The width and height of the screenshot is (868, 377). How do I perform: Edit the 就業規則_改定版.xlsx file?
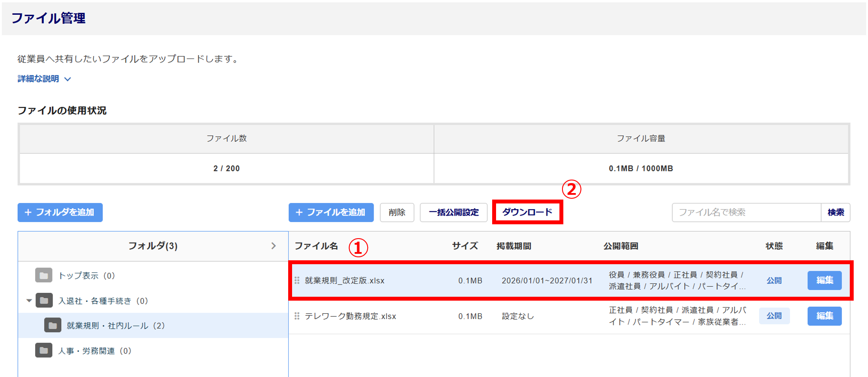(824, 280)
